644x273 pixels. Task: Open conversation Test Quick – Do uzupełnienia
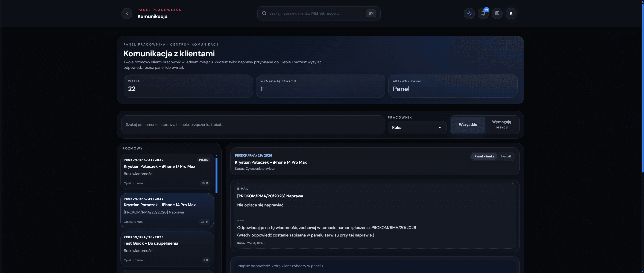[x=167, y=249]
